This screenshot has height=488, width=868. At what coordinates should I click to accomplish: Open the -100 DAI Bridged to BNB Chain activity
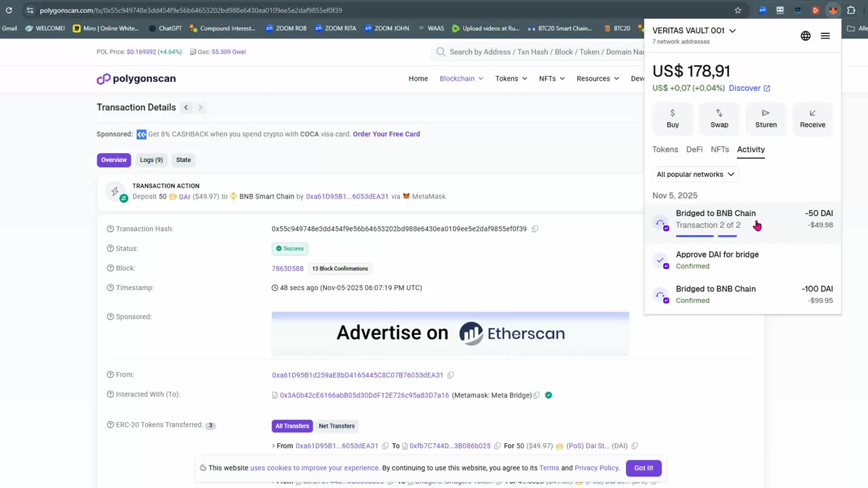point(743,295)
